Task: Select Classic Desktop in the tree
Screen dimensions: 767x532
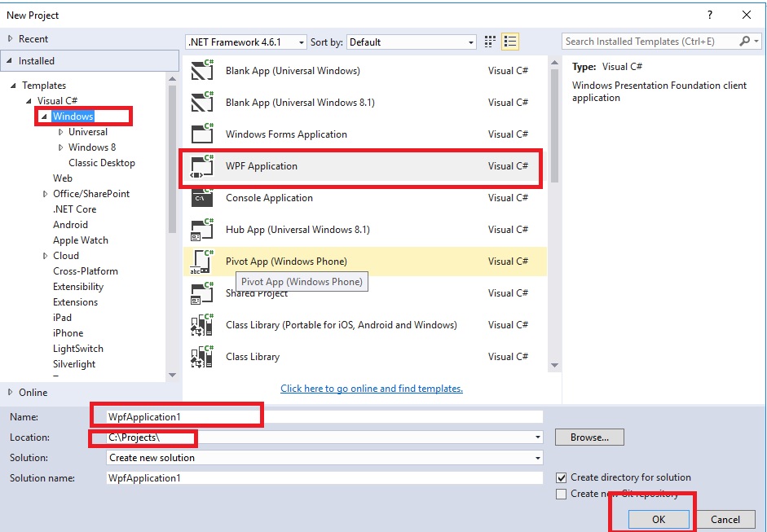Action: point(102,163)
